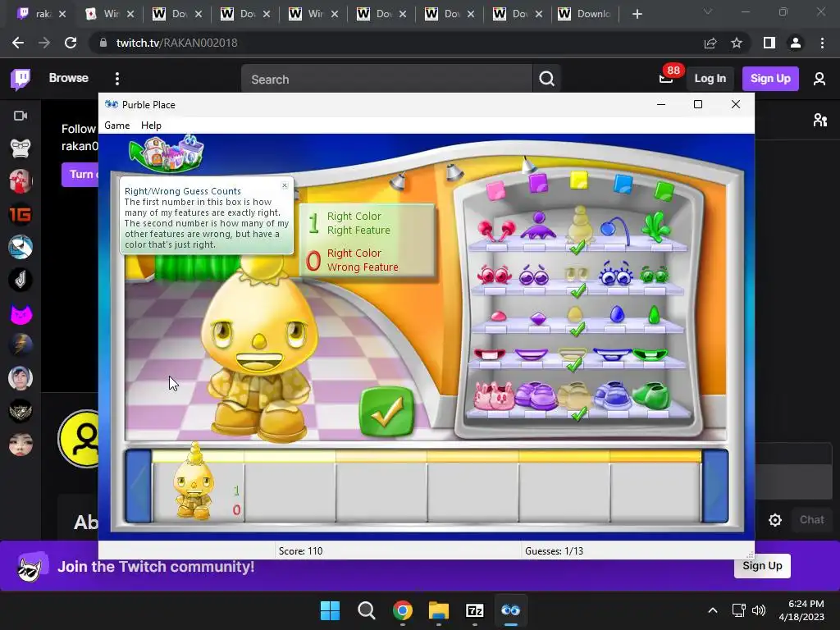Pick the pink eyes feature

tap(495, 274)
